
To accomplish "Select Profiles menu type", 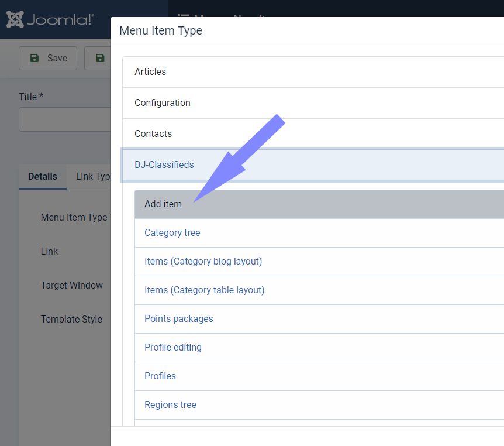I will 319,376.
